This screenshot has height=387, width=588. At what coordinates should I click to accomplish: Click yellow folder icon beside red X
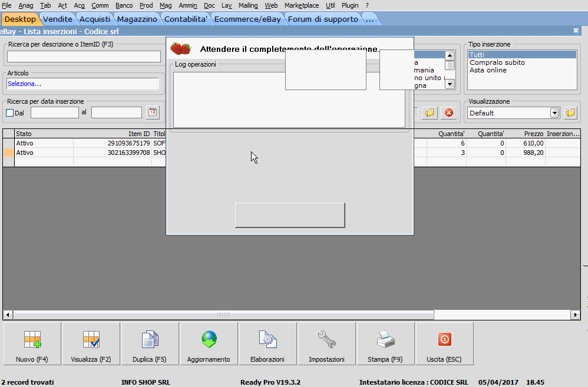[x=430, y=113]
